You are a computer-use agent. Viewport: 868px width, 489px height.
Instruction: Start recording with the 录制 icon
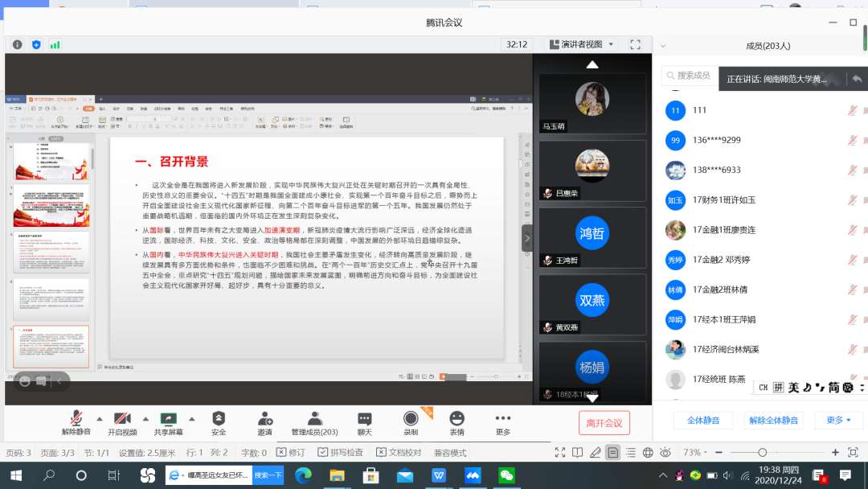click(411, 418)
